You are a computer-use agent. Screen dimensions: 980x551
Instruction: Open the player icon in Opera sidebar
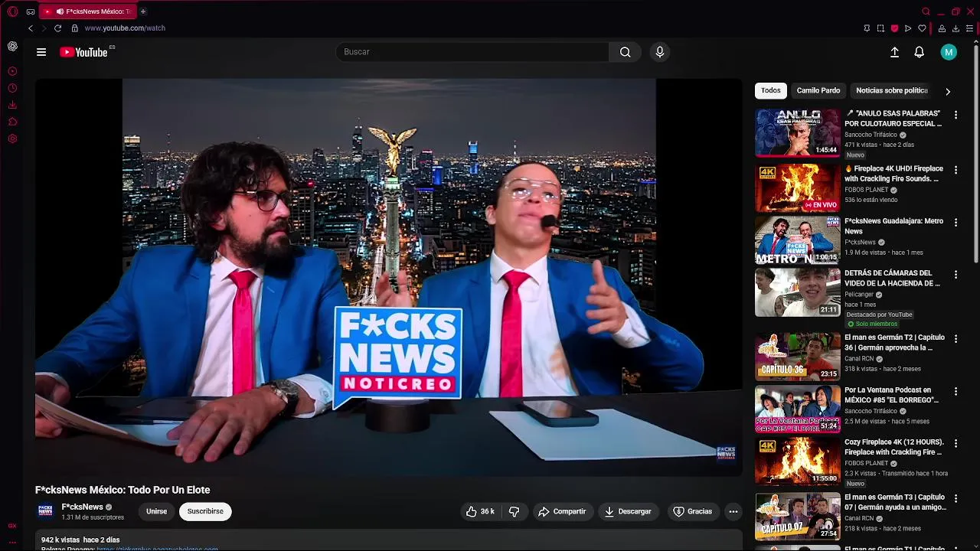12,71
